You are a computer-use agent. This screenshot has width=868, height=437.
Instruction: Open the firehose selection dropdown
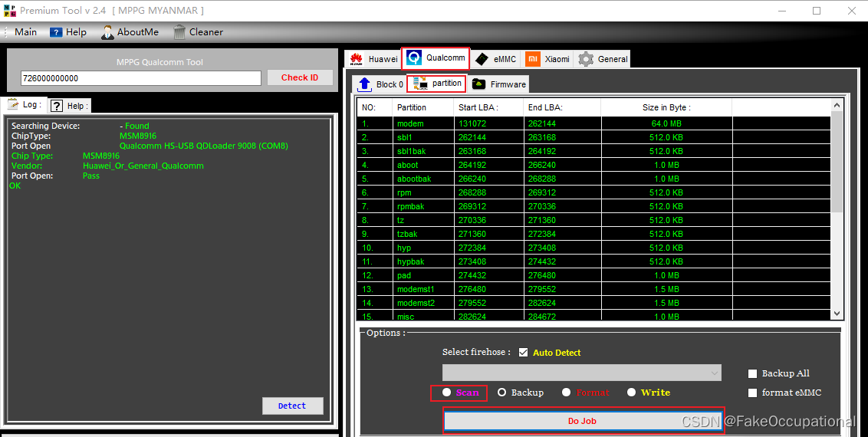(x=582, y=373)
